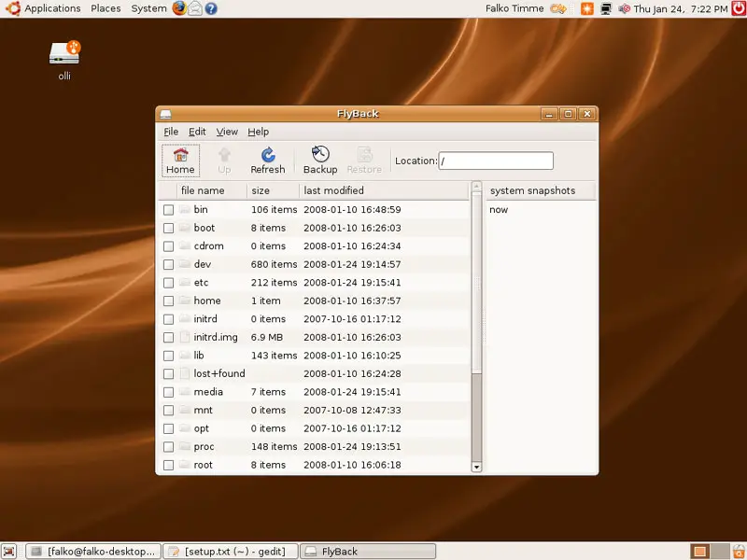Toggle the root folder checkbox
The width and height of the screenshot is (747, 560).
point(168,465)
